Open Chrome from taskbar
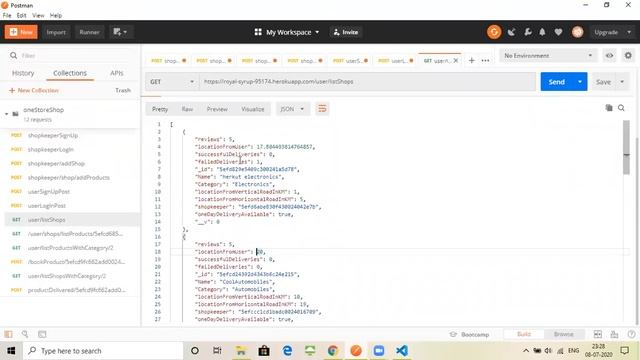This screenshot has height=360, width=640. click(x=333, y=351)
